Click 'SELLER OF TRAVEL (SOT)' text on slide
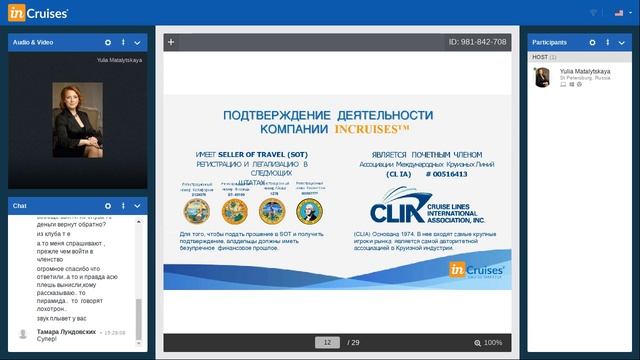The image size is (640, 360). click(x=263, y=155)
